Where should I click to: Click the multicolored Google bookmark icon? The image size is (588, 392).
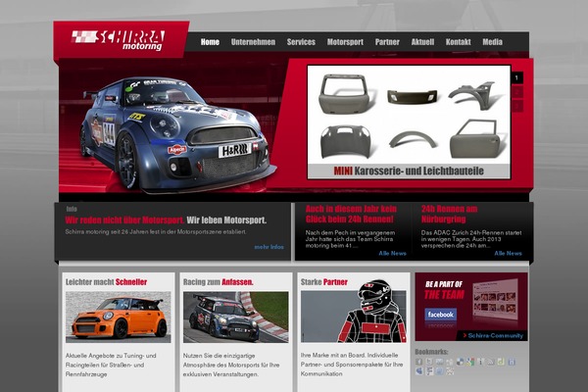click(470, 362)
